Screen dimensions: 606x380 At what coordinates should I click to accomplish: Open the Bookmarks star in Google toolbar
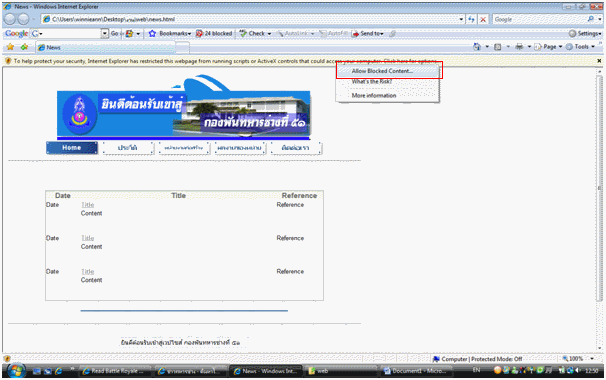(152, 34)
